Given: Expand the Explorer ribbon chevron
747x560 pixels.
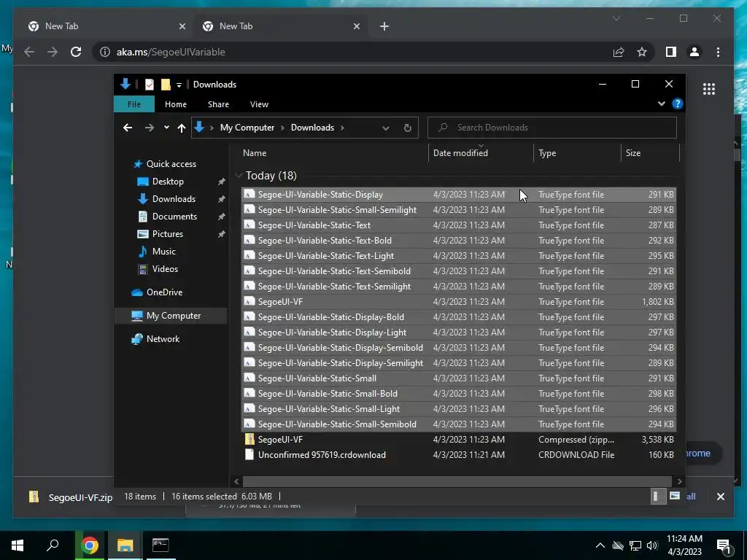Looking at the screenshot, I should point(661,104).
